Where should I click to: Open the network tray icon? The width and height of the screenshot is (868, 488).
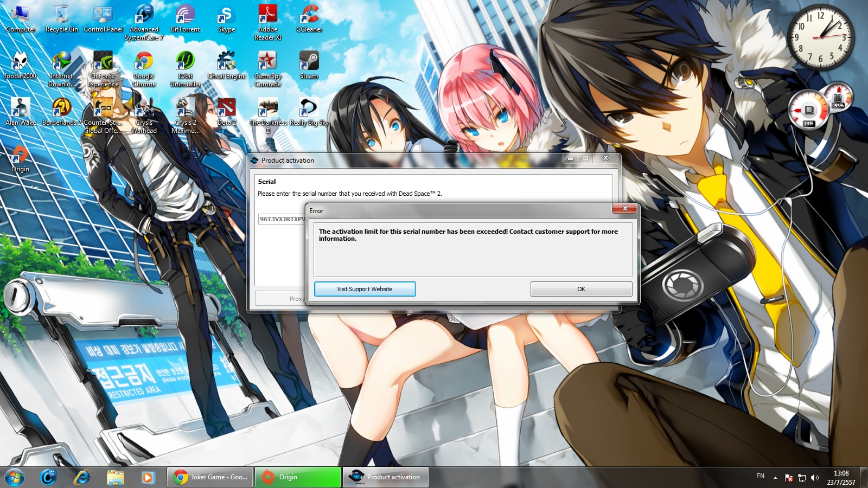(802, 478)
